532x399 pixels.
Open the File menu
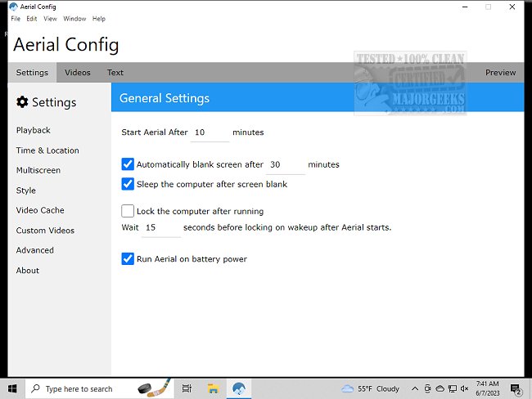[x=16, y=19]
